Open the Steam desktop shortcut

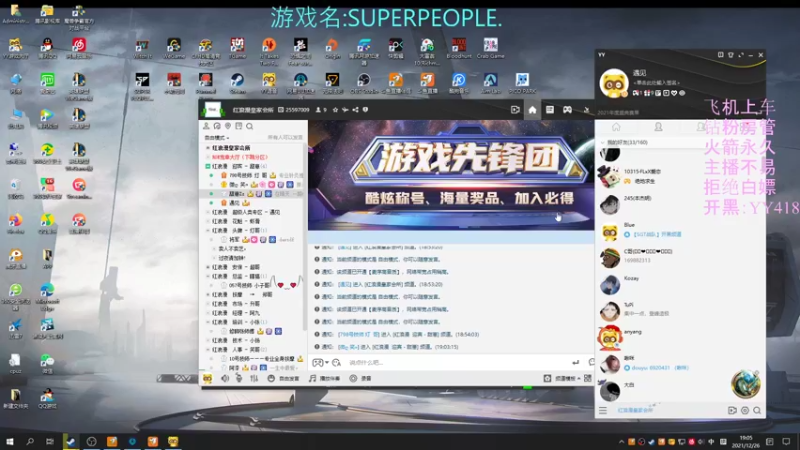tap(237, 83)
